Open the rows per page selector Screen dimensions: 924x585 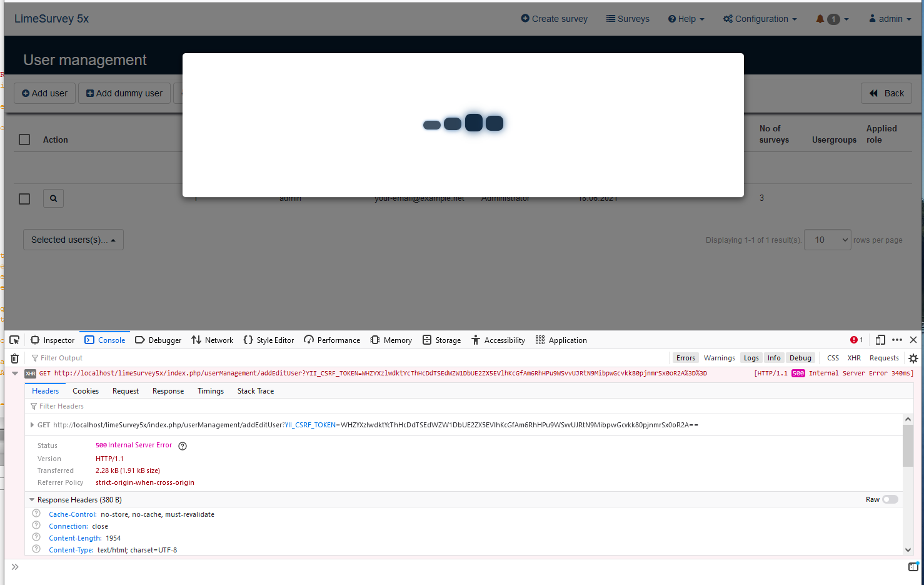pos(828,240)
